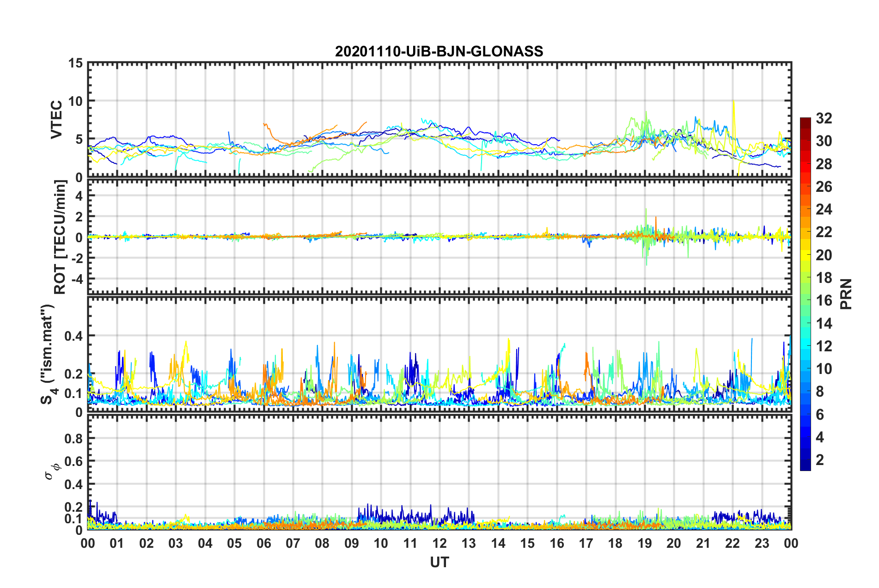Click ROT axis tick label -4
The width and height of the screenshot is (879, 588).
(78, 279)
